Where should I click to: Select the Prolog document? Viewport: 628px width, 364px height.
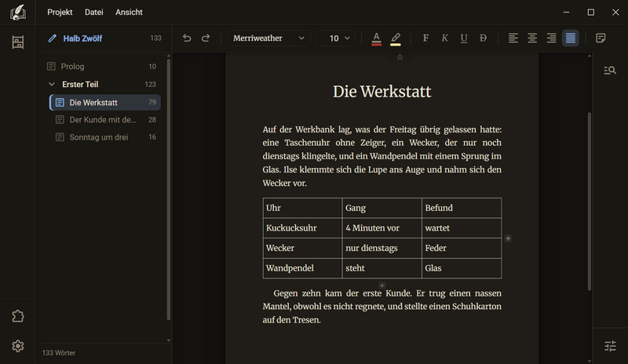102,67
